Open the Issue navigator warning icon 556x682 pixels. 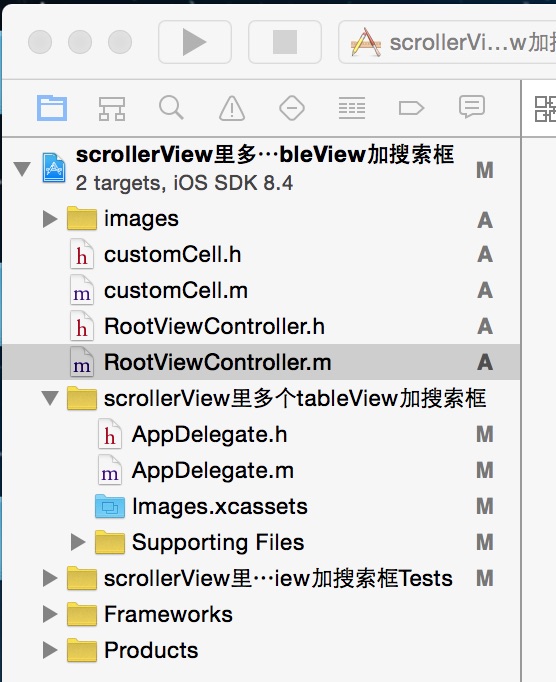(231, 108)
